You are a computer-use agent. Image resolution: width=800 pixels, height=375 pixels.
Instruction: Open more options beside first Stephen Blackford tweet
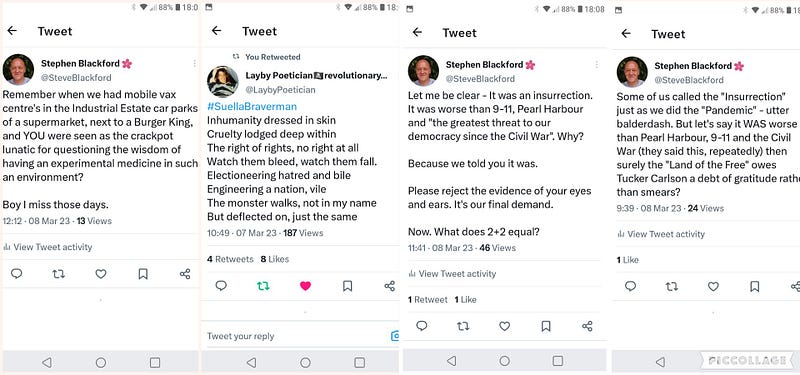[194, 63]
